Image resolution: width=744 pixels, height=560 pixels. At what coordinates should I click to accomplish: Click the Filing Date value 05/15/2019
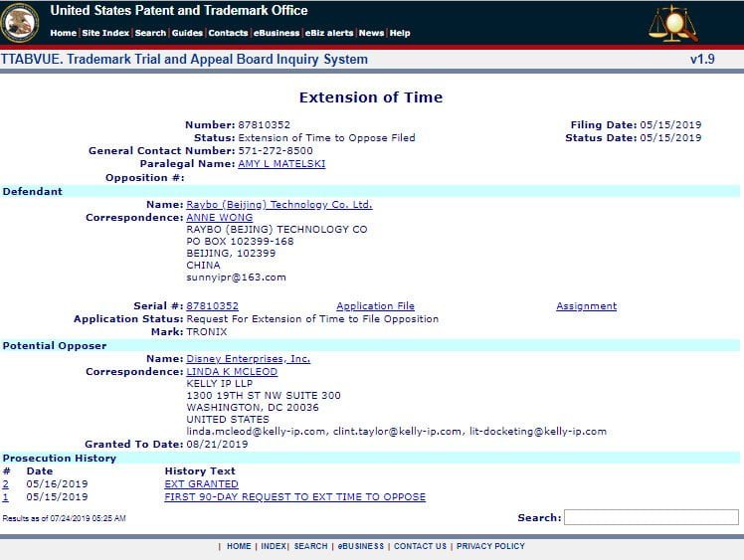coord(670,124)
